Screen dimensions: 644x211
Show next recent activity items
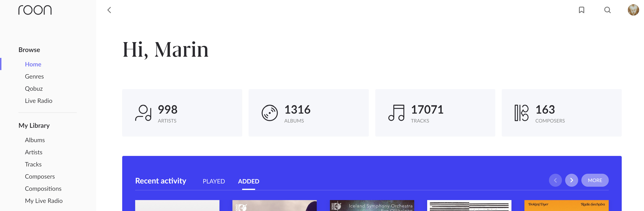coord(571,180)
